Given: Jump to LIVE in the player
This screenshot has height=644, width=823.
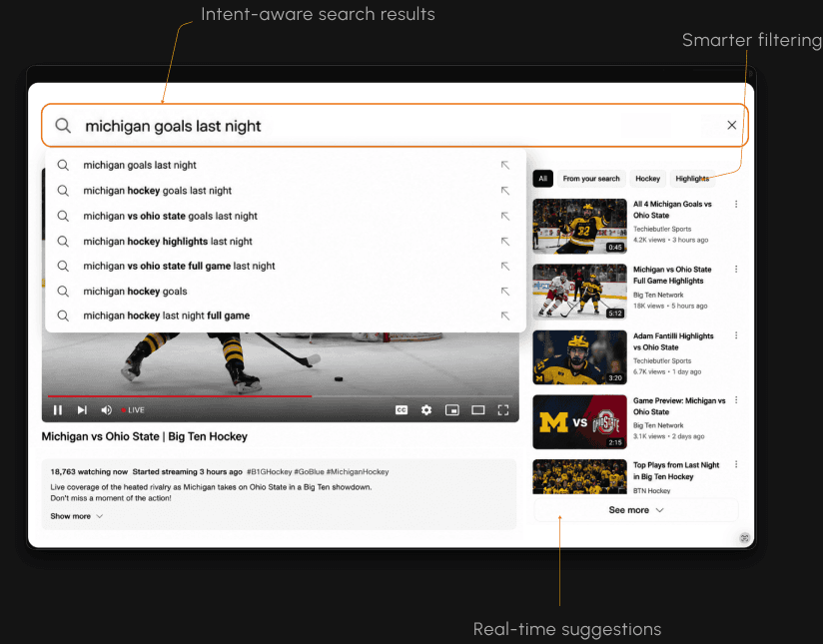Looking at the screenshot, I should (133, 410).
